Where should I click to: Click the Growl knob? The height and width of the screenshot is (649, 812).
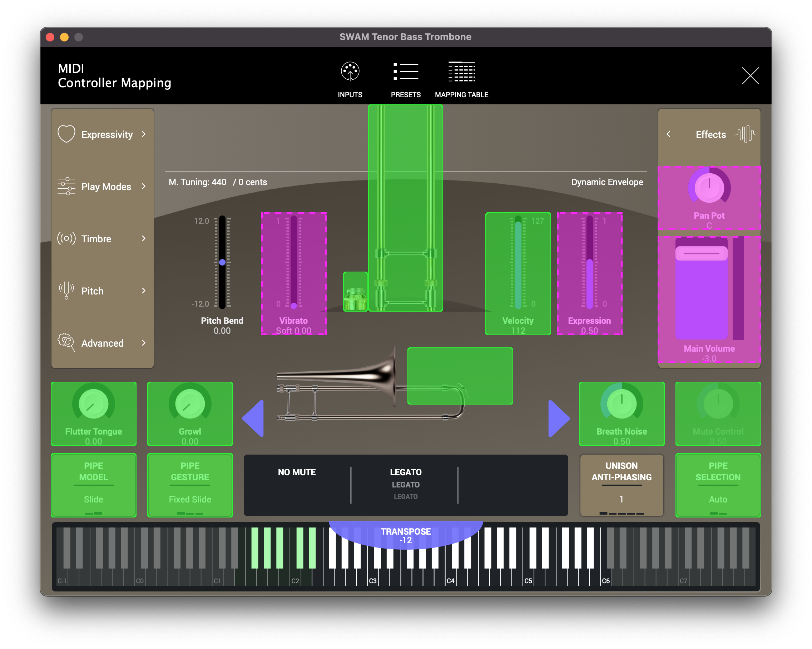point(190,403)
